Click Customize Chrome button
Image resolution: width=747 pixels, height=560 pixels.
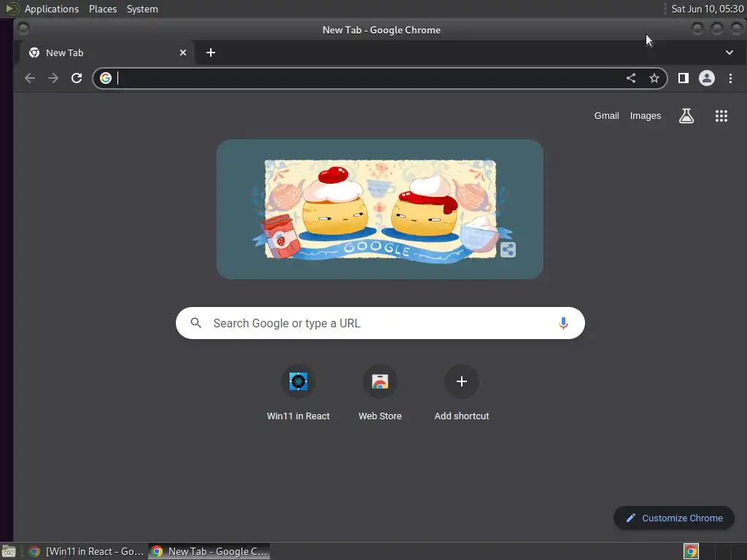point(673,518)
